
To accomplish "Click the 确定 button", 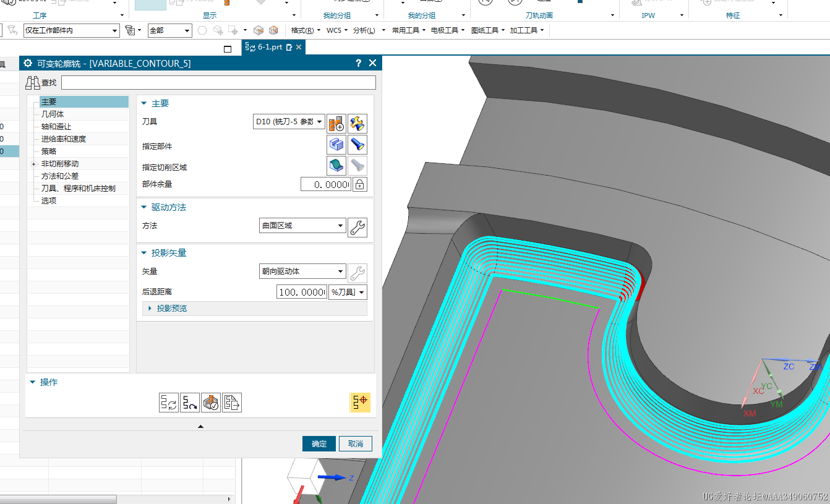I will coord(319,444).
